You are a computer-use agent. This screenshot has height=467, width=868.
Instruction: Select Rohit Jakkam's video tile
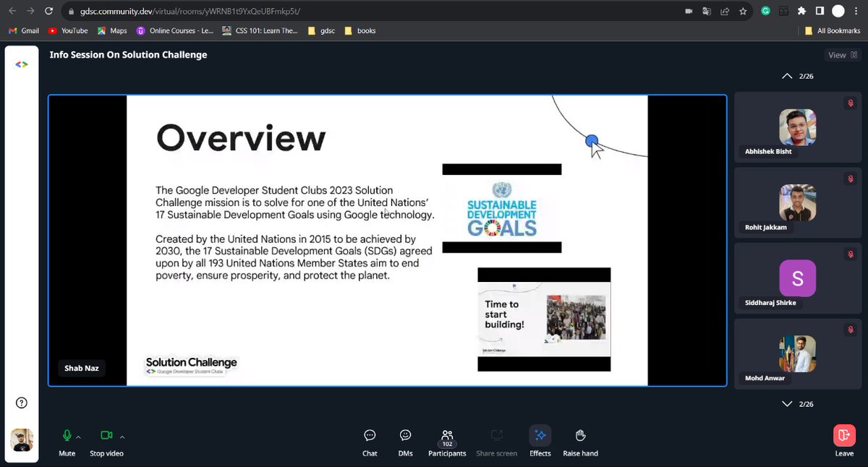coord(798,202)
